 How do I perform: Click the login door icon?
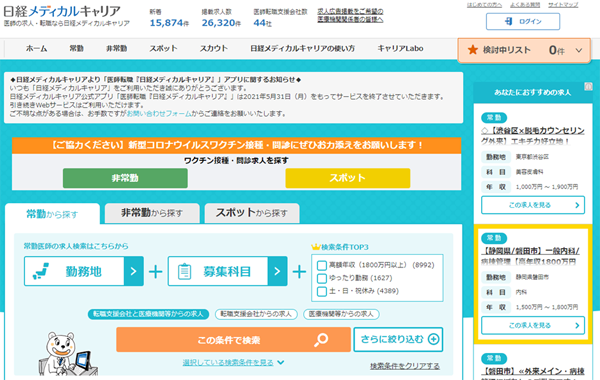point(508,21)
